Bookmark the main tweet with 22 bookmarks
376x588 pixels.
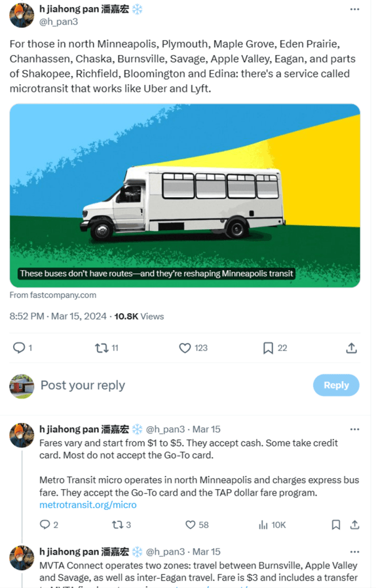click(268, 348)
